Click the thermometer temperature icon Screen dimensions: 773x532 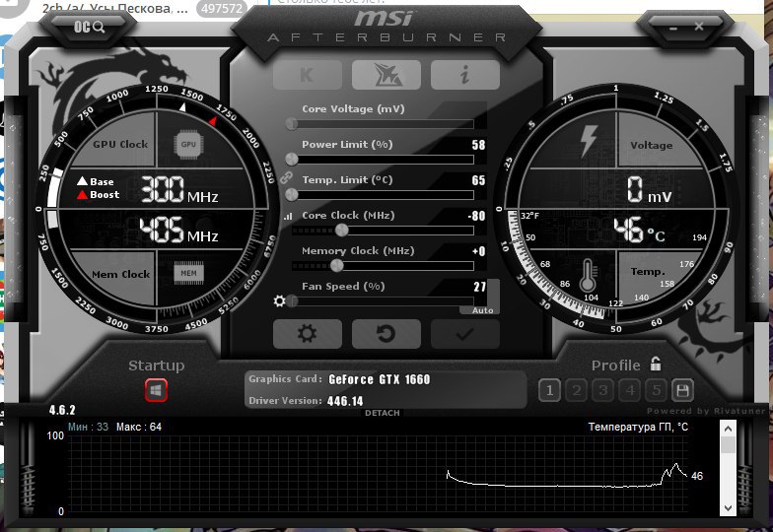(588, 276)
